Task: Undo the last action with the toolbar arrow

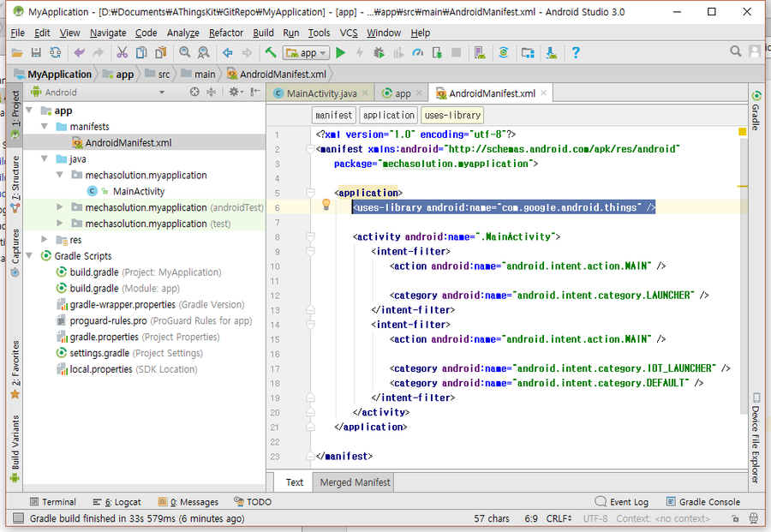Action: (79, 52)
